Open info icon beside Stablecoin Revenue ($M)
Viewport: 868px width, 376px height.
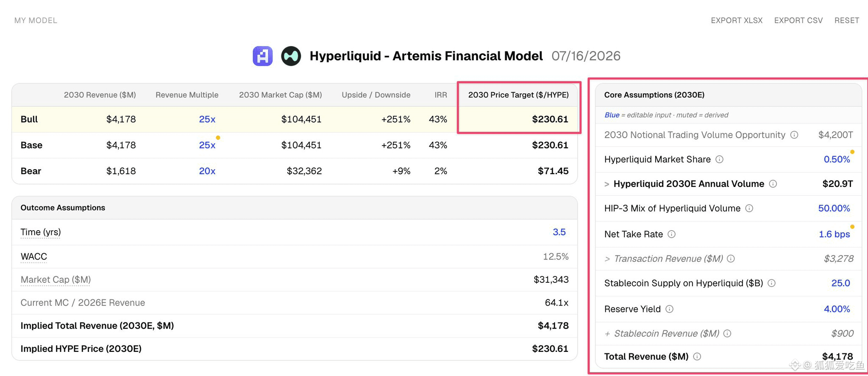coord(727,334)
